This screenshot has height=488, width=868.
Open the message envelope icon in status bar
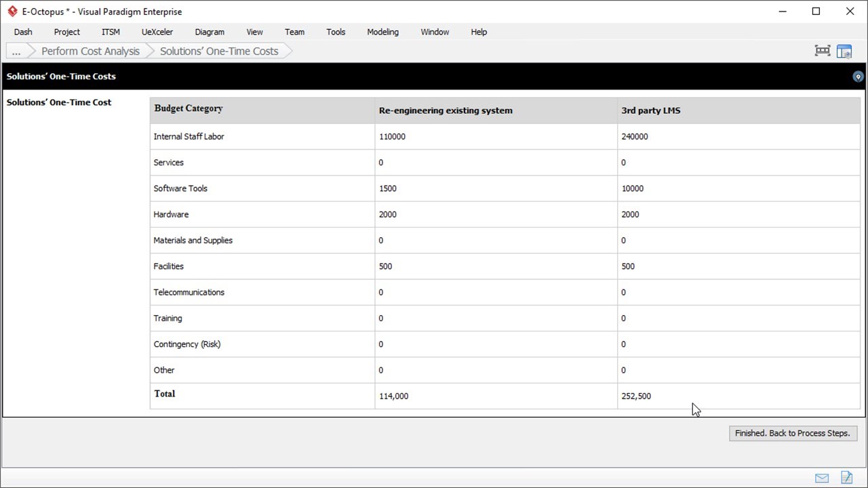[822, 478]
